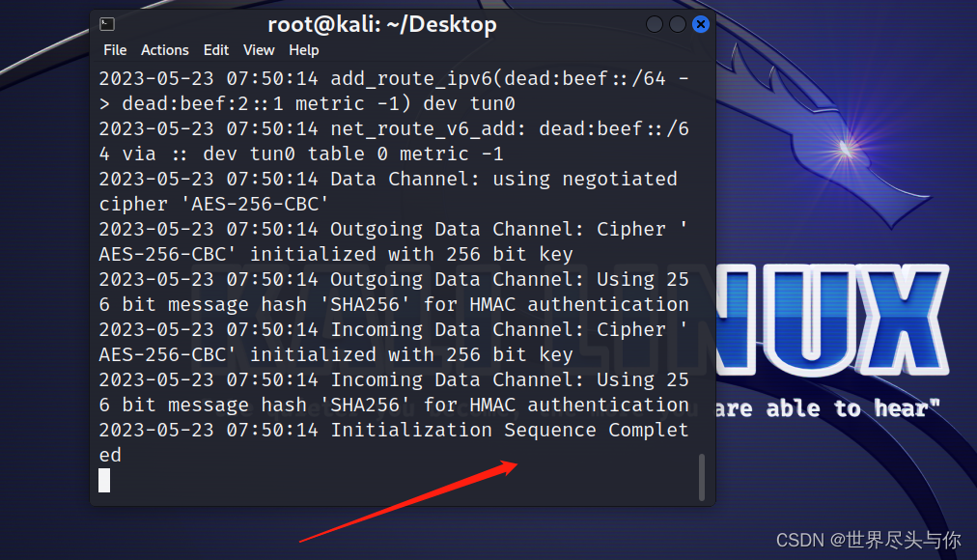
Task: Open the Help menu
Action: [x=304, y=50]
